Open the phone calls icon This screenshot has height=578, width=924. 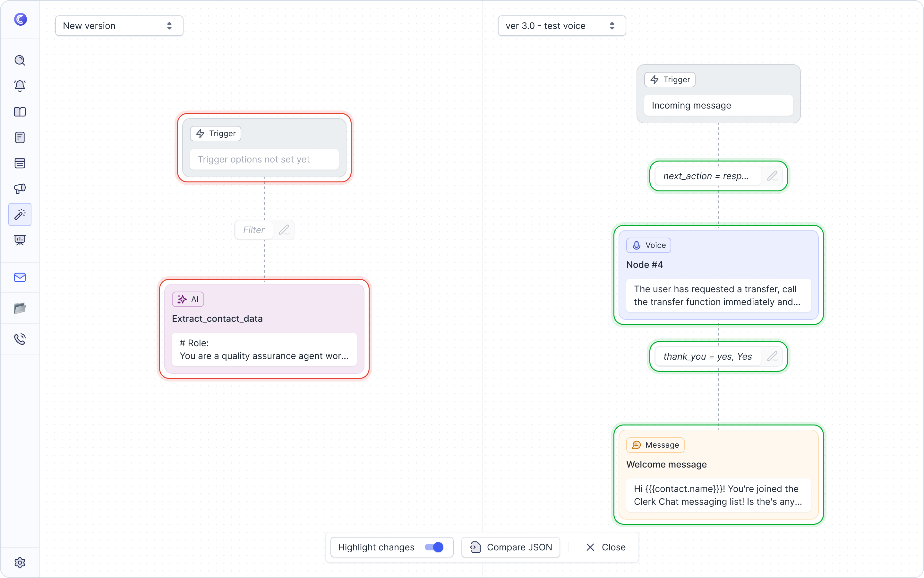point(20,339)
